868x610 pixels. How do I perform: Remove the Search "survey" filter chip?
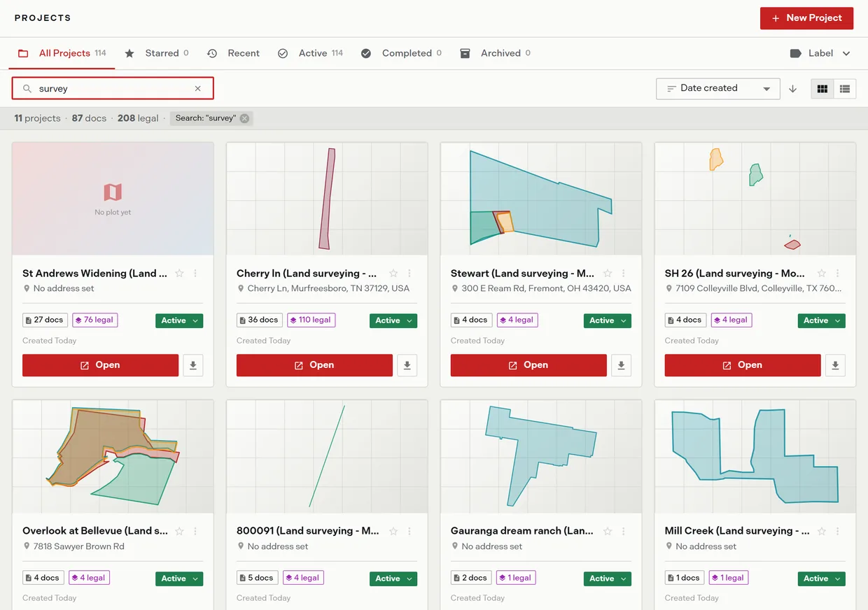244,118
